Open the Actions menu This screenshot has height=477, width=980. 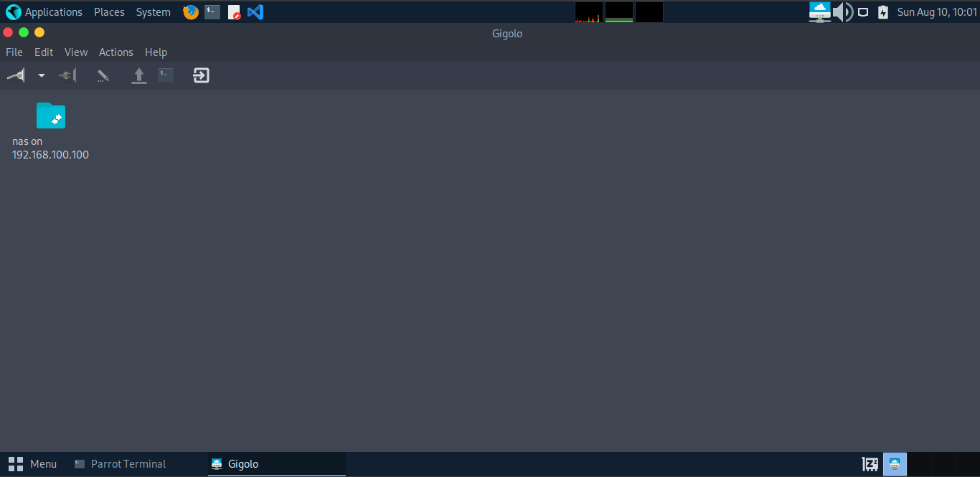coord(116,52)
